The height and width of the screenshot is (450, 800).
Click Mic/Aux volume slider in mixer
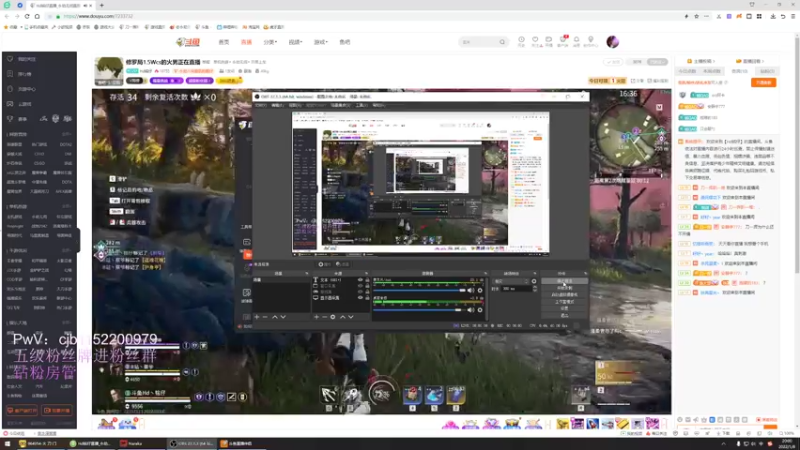[x=419, y=290]
